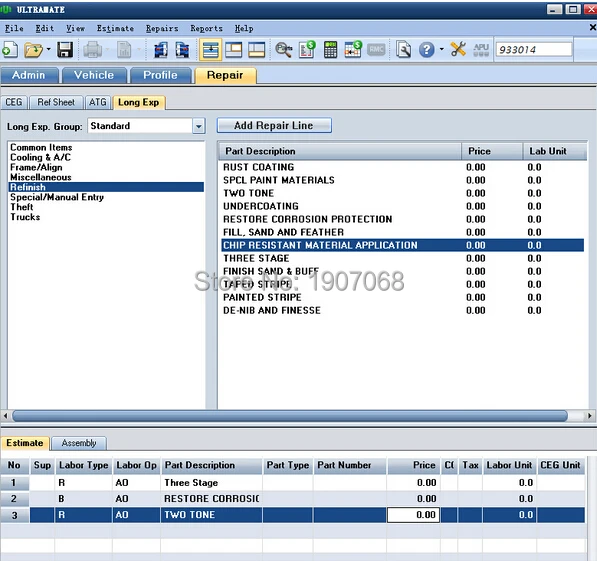Select Special/Manual Entry category
597x561 pixels.
tap(57, 197)
